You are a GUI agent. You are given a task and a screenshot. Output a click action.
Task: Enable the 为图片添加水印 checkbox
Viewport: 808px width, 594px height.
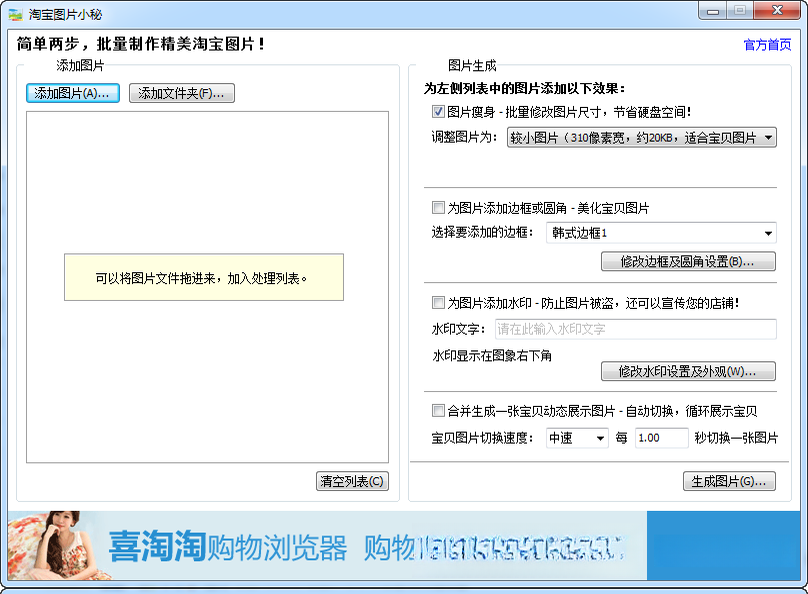(438, 302)
